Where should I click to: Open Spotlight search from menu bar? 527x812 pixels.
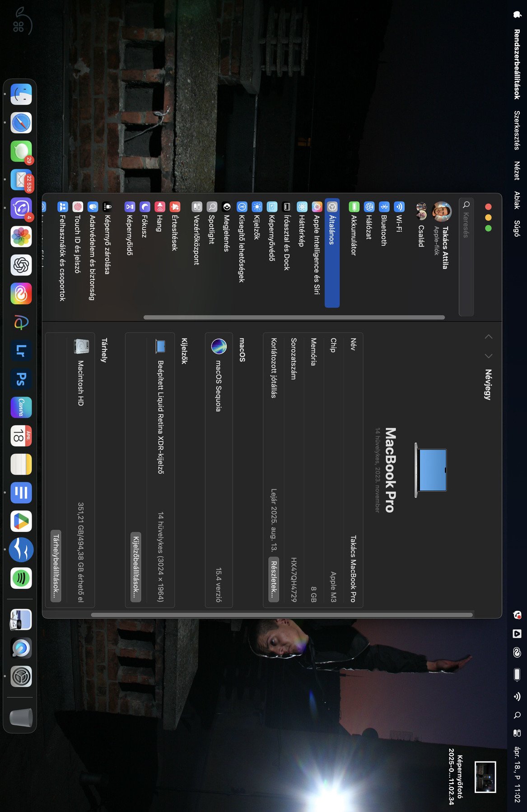tap(517, 715)
